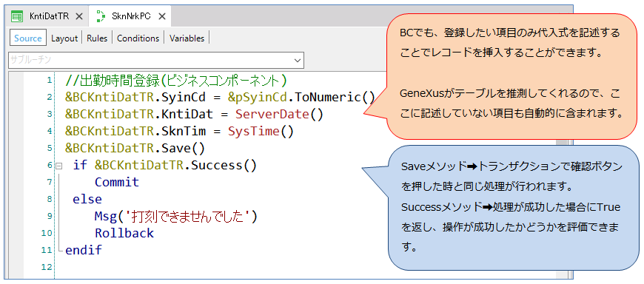Click the KntiDatTR transaction icon

click(x=17, y=16)
